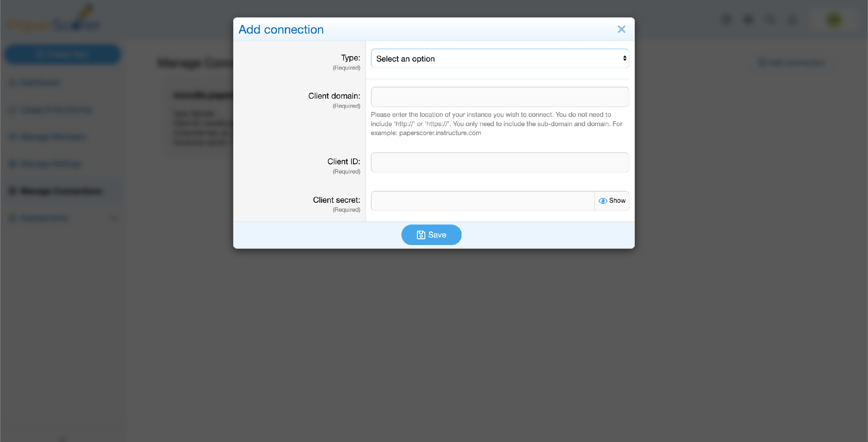Focus the Client domain text field

(500, 97)
